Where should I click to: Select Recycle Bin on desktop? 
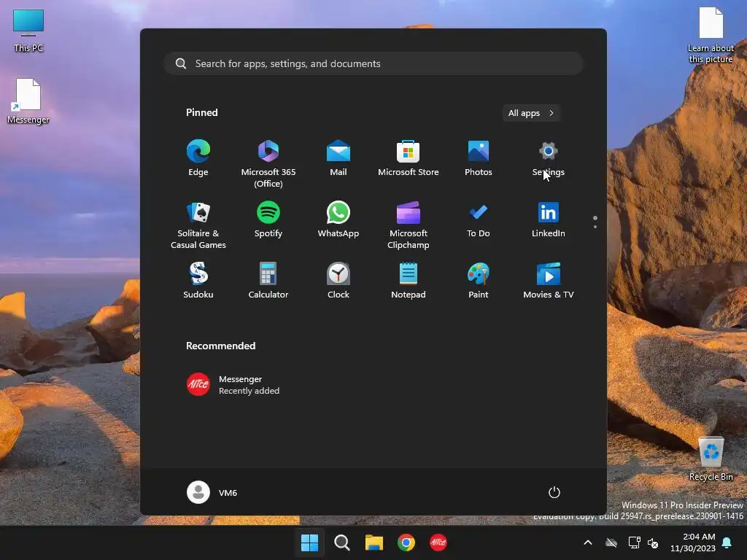[x=711, y=459]
